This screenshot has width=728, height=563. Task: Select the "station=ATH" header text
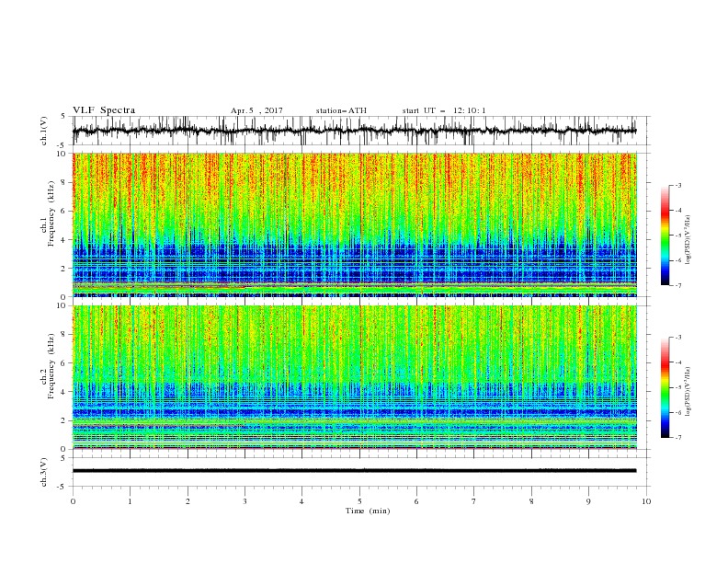pyautogui.click(x=341, y=110)
